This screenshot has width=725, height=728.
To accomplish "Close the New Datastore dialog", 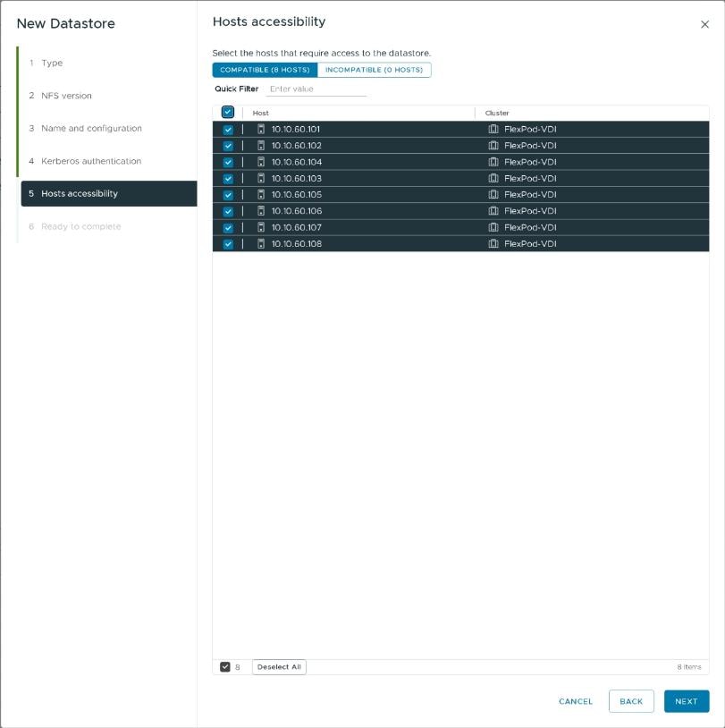I will click(x=704, y=24).
